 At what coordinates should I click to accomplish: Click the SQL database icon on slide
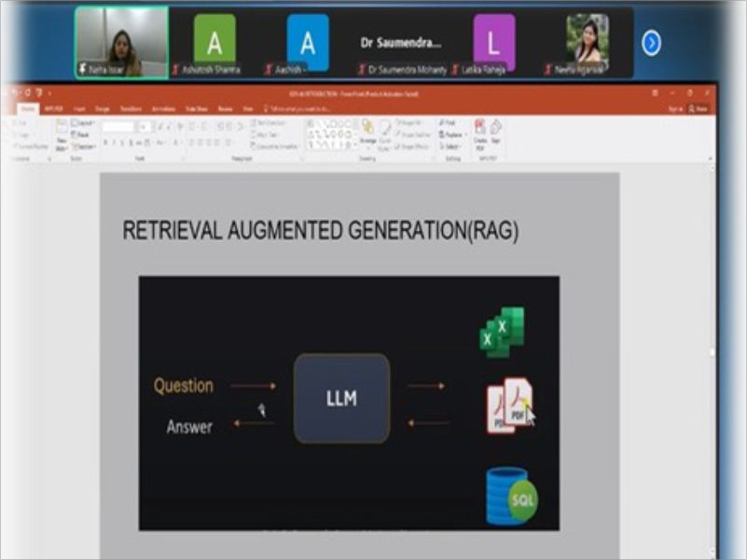[511, 495]
